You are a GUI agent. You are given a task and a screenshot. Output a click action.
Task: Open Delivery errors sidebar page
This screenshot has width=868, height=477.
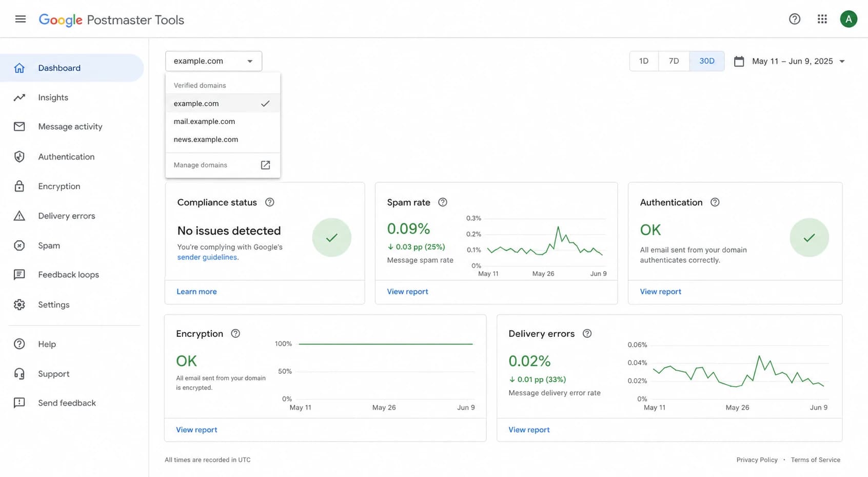click(72, 216)
